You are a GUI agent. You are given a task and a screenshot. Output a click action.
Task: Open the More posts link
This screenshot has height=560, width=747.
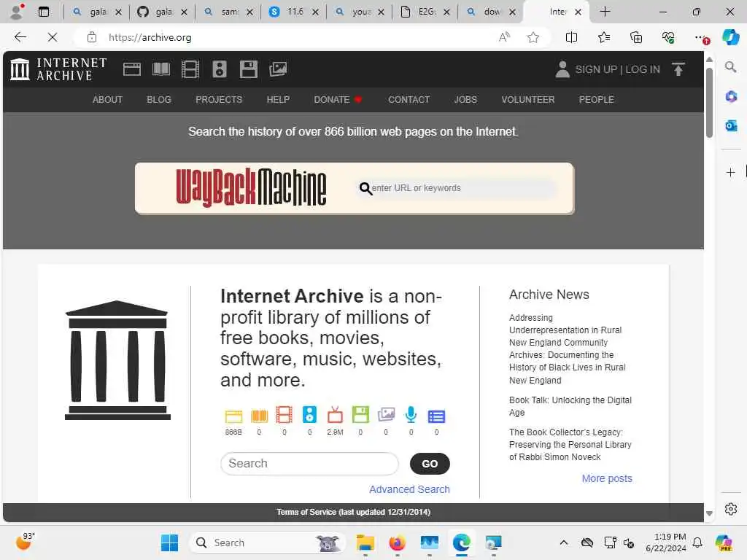[x=606, y=478]
